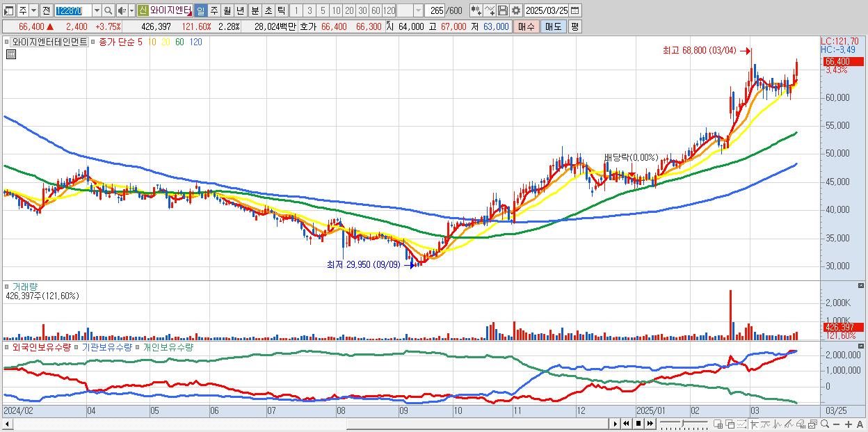This screenshot has height=432, width=868.
Task: Click the 매수 buy button
Action: pyautogui.click(x=527, y=26)
